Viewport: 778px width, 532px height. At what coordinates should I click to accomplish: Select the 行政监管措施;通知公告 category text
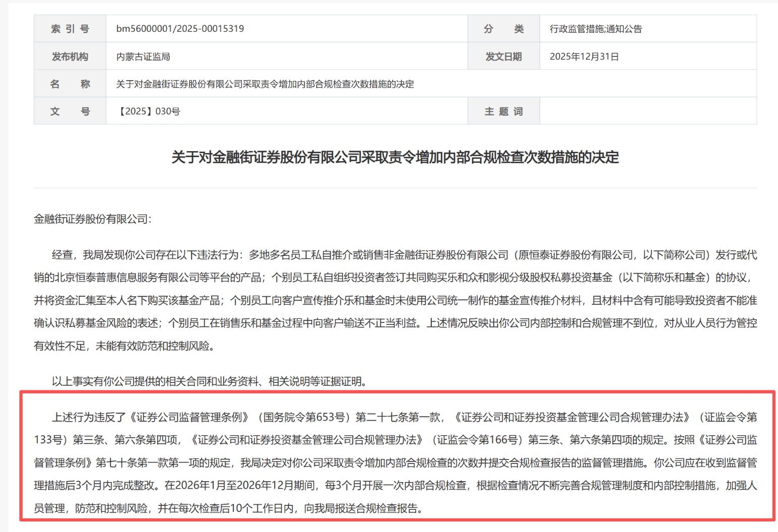(596, 29)
